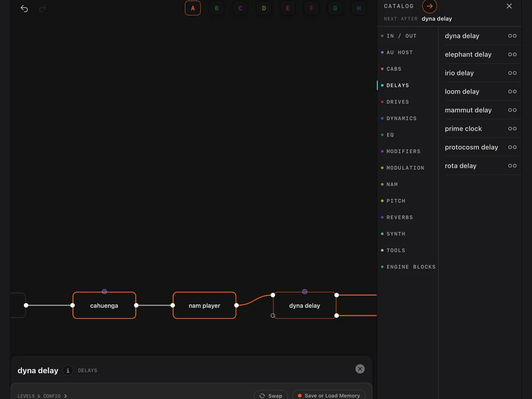
Task: Click the stereo icon beside rota delay
Action: coord(512,166)
